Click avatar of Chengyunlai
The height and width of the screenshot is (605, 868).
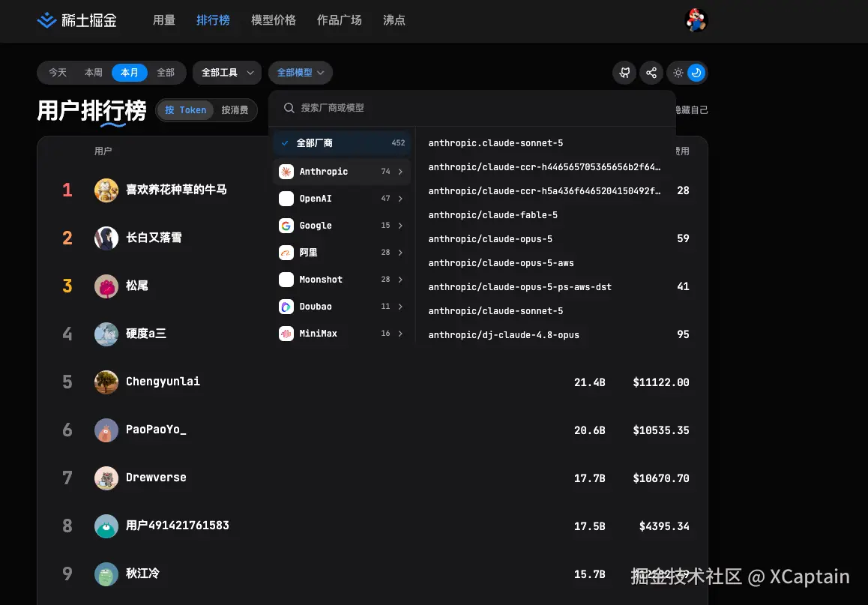pyautogui.click(x=106, y=382)
